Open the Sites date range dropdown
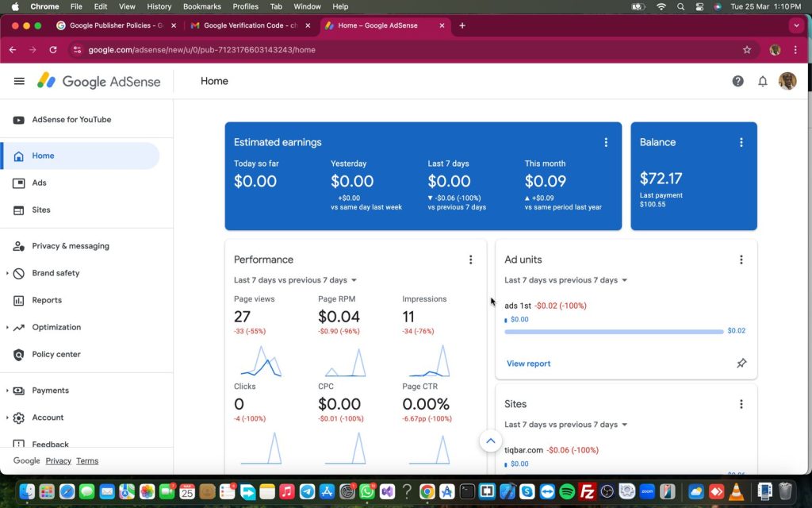The height and width of the screenshot is (508, 812). tap(566, 425)
